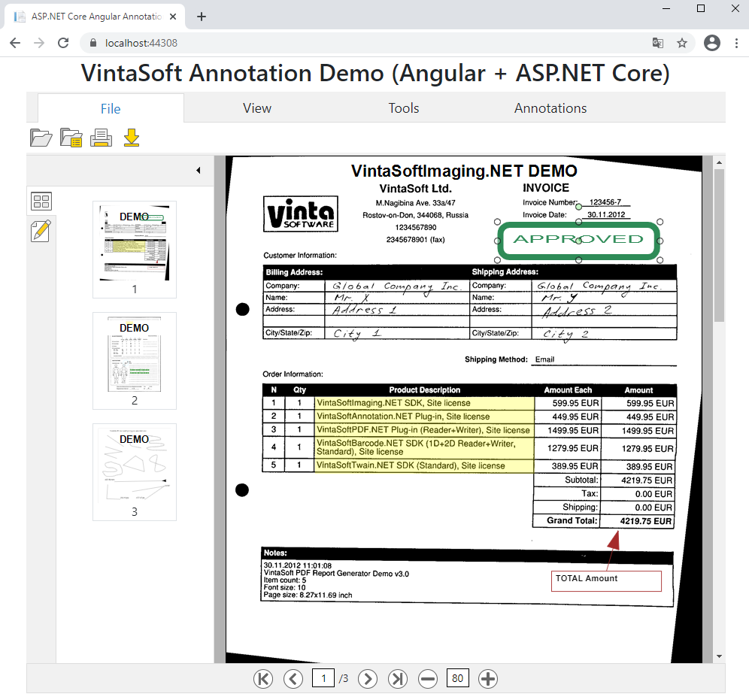Viewport: 749px width, 700px height.
Task: Jump to the last page
Action: [x=397, y=679]
